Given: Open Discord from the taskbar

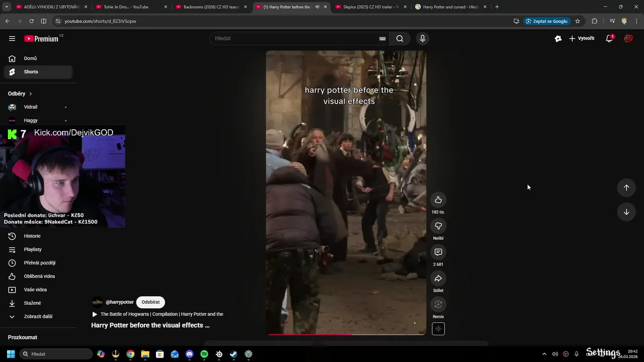Looking at the screenshot, I should (x=189, y=354).
